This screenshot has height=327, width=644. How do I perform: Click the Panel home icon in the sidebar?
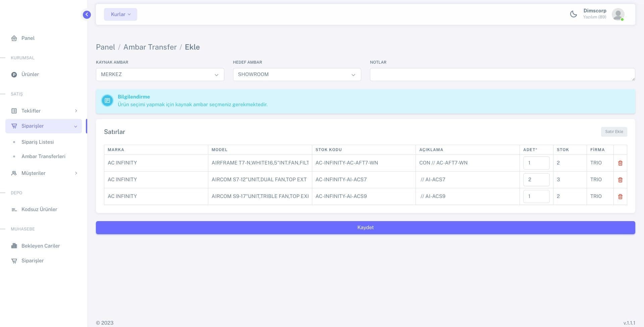pos(14,38)
